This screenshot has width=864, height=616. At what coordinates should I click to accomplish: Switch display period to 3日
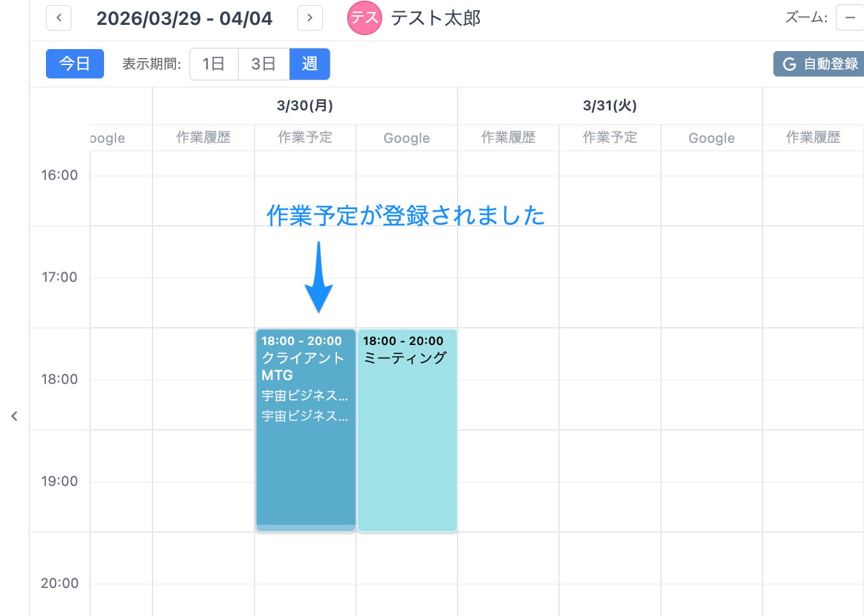click(264, 64)
